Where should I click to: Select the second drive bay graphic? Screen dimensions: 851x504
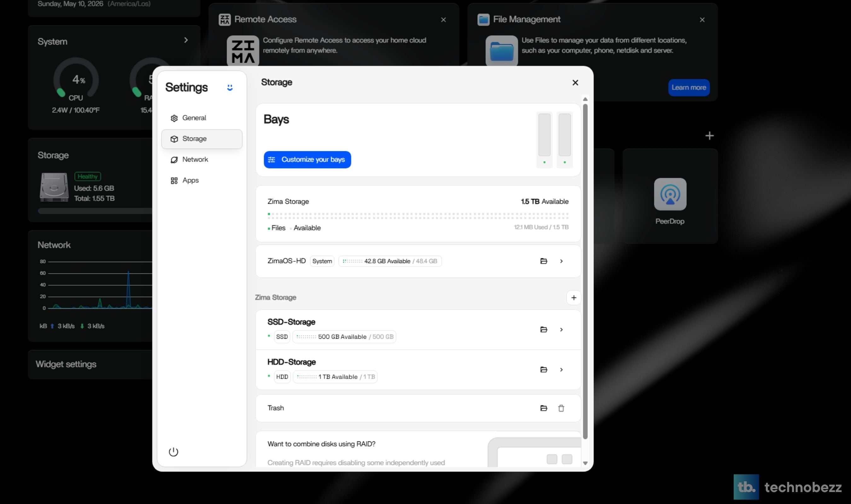(564, 140)
